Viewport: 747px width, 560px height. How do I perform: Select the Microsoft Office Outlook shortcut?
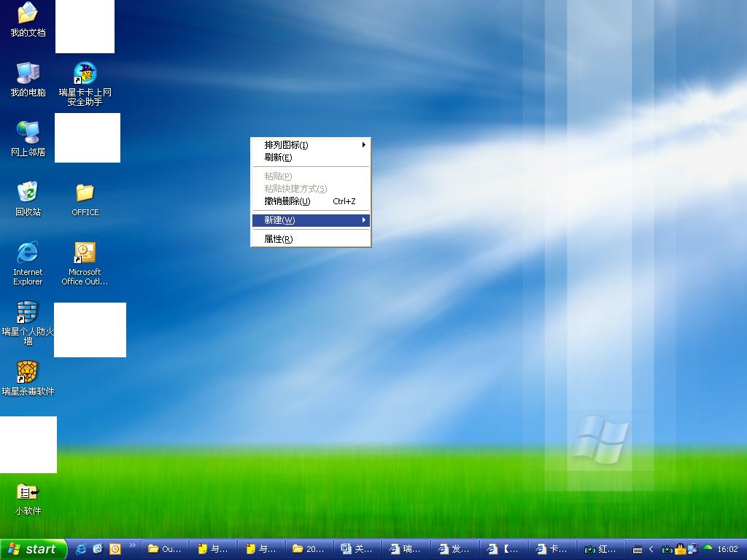(85, 263)
